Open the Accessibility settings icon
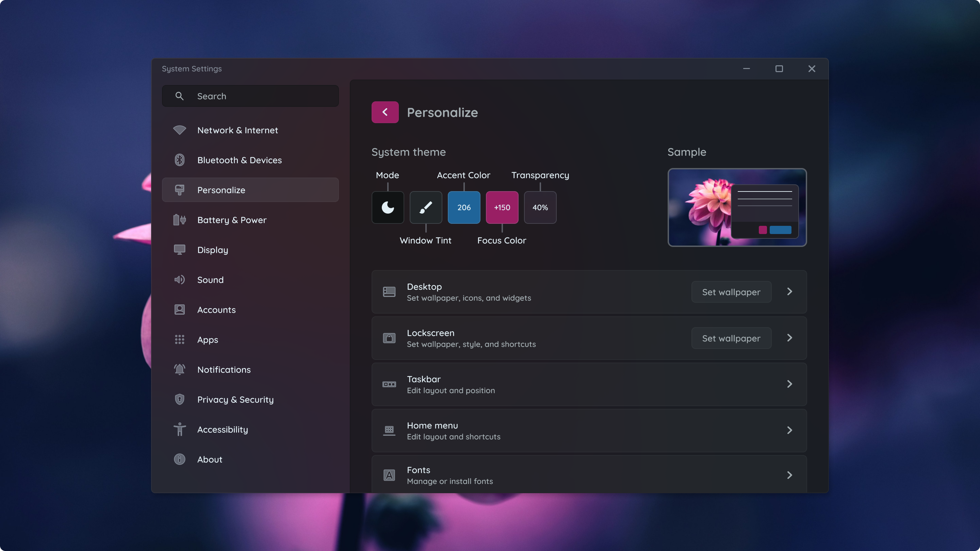This screenshot has width=980, height=551. pos(180,429)
